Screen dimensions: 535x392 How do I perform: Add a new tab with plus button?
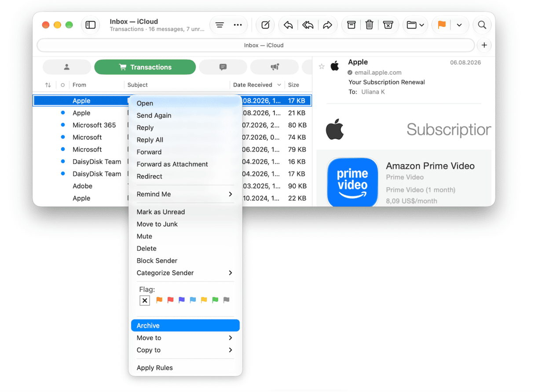pyautogui.click(x=484, y=45)
